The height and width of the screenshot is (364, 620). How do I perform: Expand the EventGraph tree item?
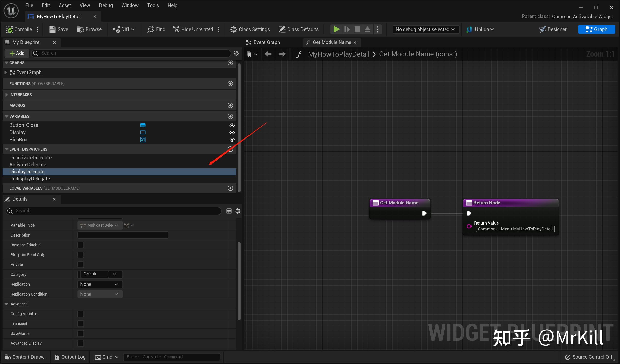(5, 72)
